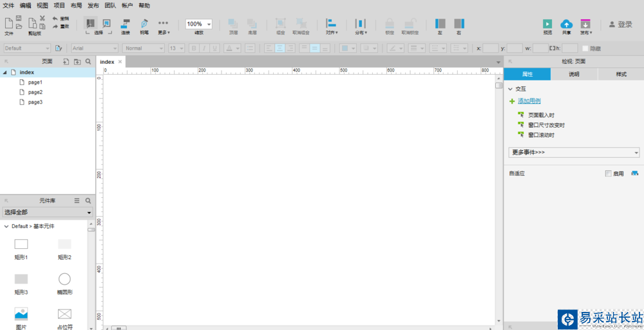Click the add page icon in pages panel
644x330 pixels.
pyautogui.click(x=66, y=62)
